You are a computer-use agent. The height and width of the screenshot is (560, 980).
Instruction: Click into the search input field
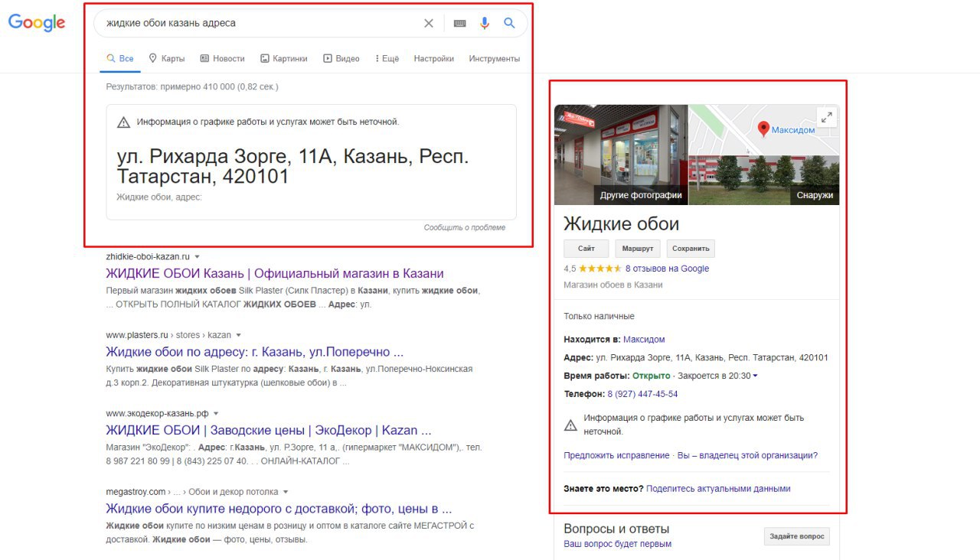[260, 23]
